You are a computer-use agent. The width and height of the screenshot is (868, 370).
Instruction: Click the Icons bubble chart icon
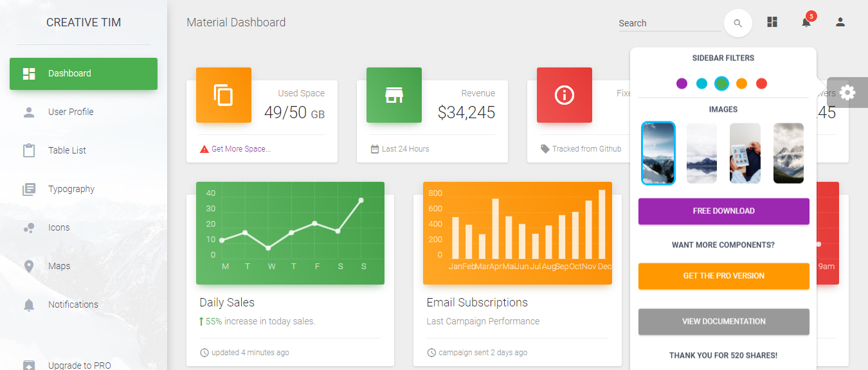click(29, 227)
